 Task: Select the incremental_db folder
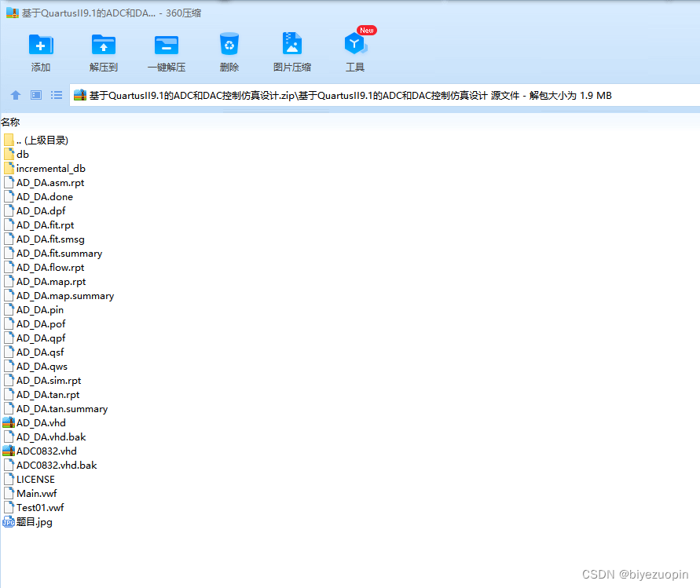(44, 169)
